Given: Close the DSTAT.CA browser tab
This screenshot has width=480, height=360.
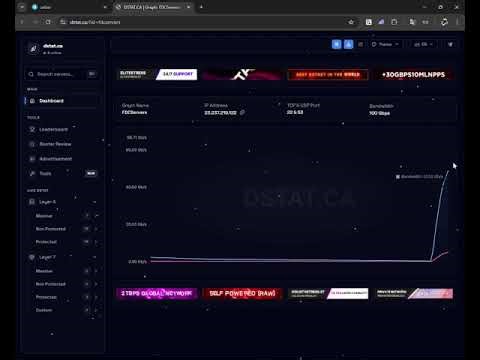Looking at the screenshot, I should [189, 7].
